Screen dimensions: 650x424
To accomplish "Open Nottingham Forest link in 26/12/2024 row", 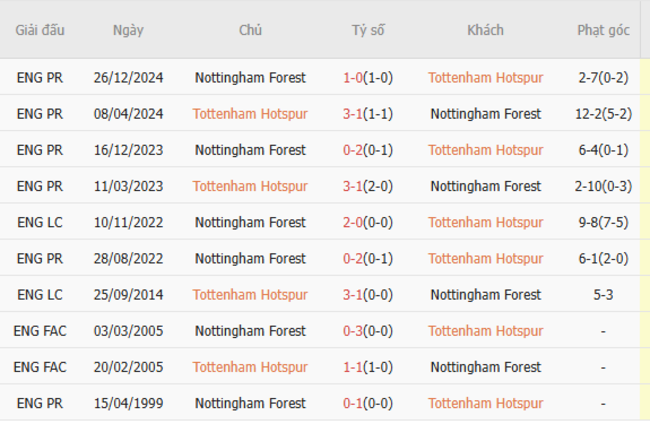I will click(250, 78).
